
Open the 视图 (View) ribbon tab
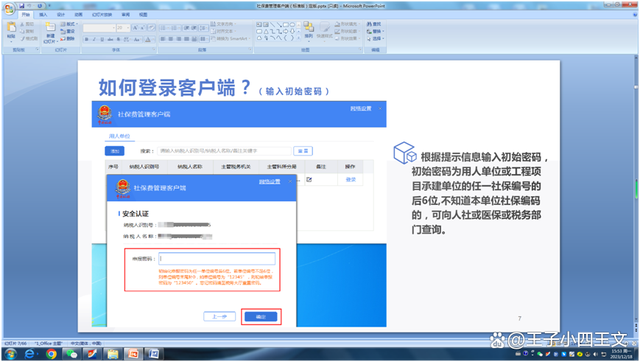(143, 15)
